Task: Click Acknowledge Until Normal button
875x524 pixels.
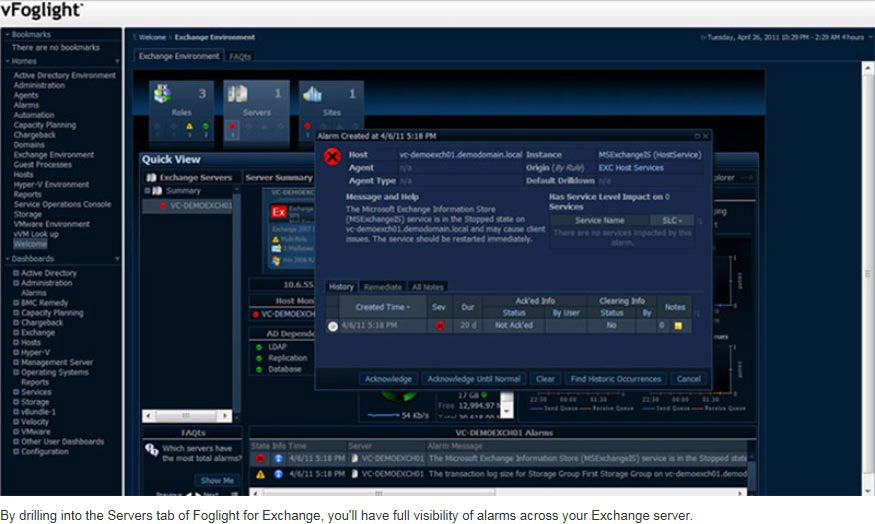Action: pos(474,379)
